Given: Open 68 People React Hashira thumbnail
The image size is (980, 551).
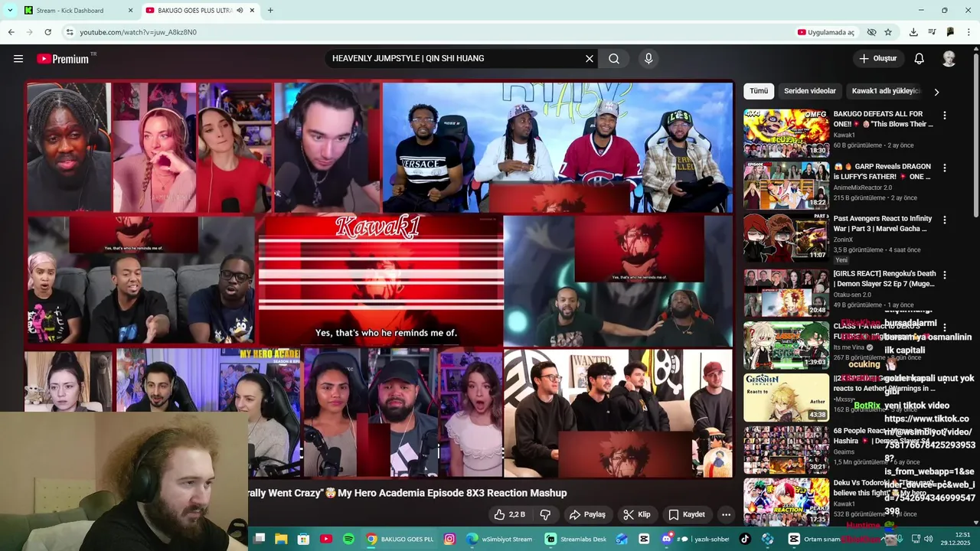Looking at the screenshot, I should (x=786, y=449).
